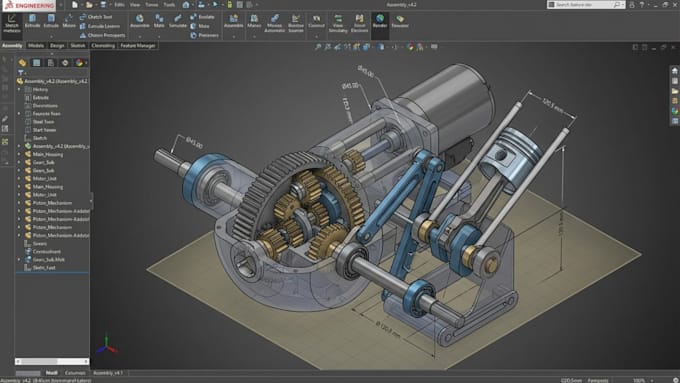
Task: Use the zoom magnifier in the view toolbar
Action: pyautogui.click(x=318, y=46)
